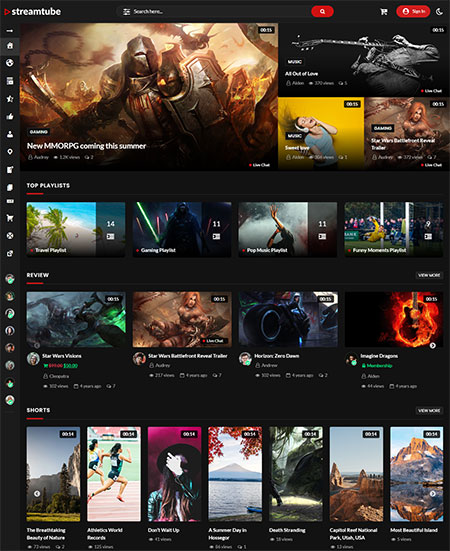Click the red search magnifier button
450x551 pixels.
point(322,12)
